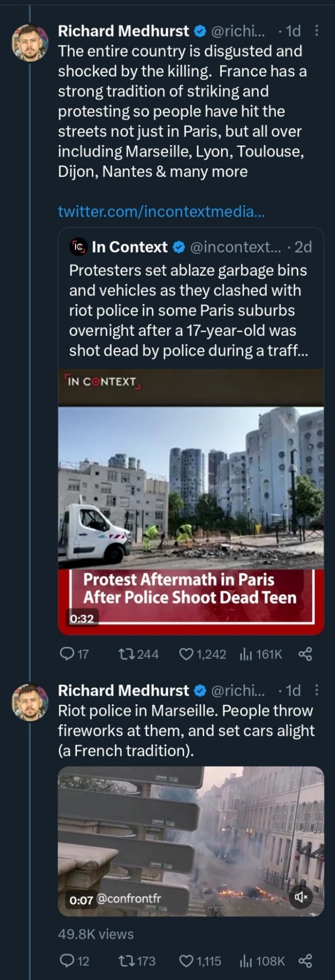Click the In Context account name
This screenshot has width=335, height=980.
click(130, 247)
